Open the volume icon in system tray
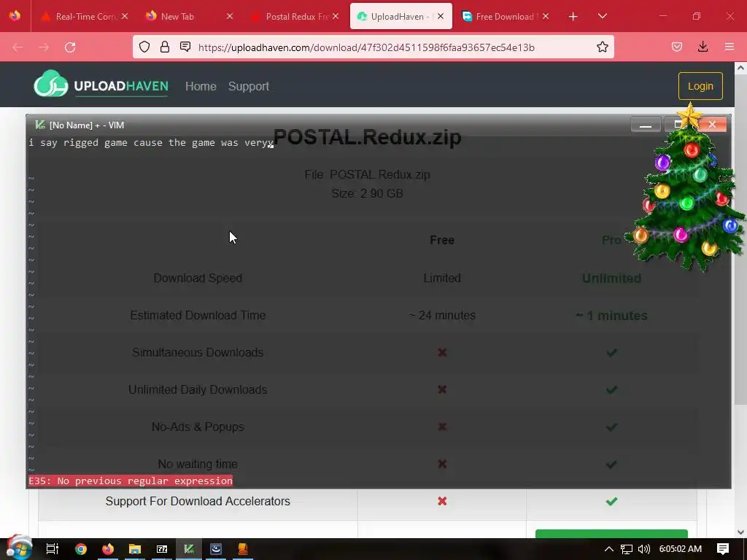This screenshot has width=747, height=560. 644,549
